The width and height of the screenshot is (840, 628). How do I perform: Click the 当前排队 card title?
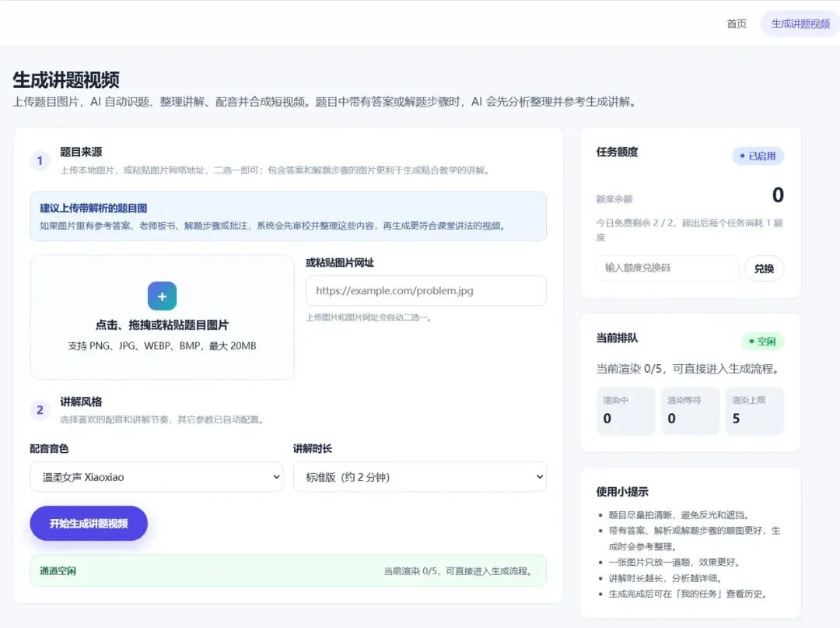tap(617, 338)
